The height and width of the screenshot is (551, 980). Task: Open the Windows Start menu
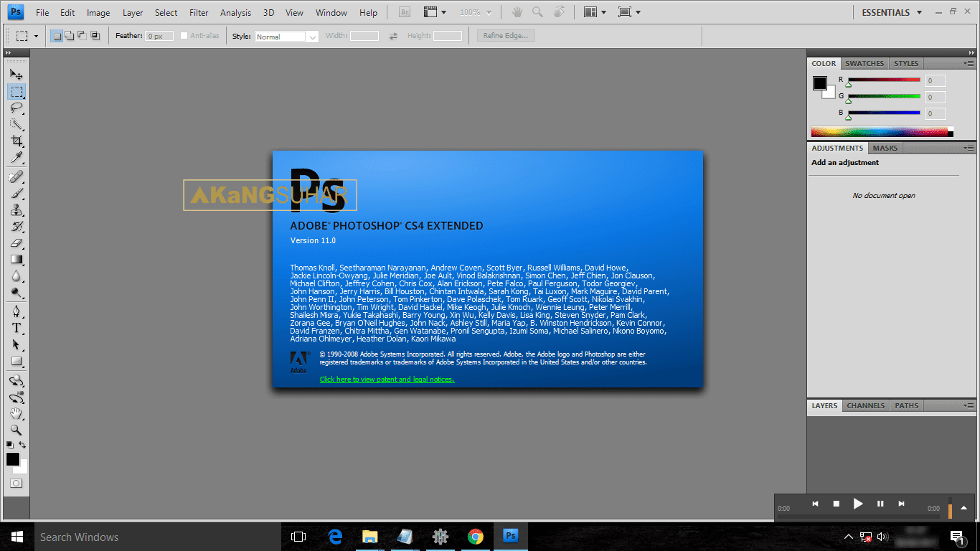tap(17, 537)
